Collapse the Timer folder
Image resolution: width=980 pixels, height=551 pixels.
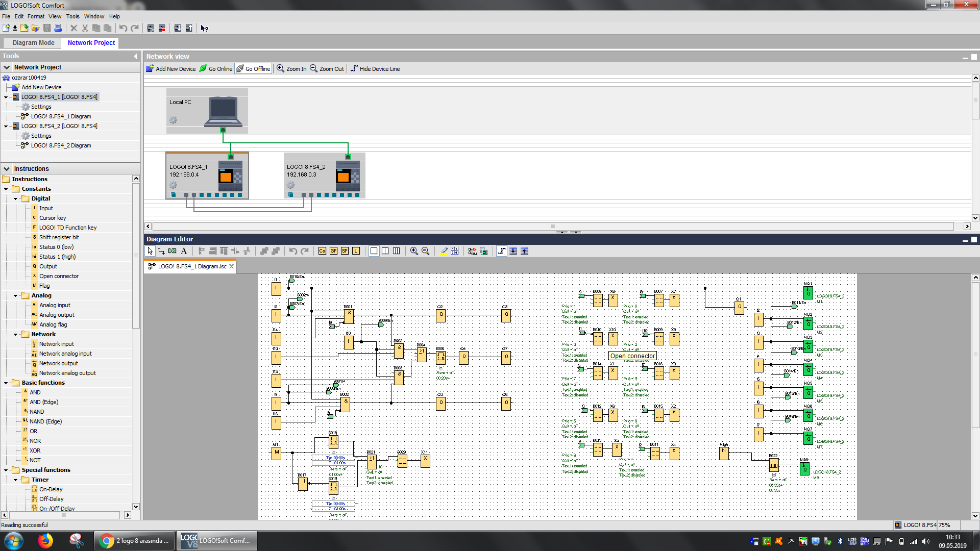click(x=15, y=480)
